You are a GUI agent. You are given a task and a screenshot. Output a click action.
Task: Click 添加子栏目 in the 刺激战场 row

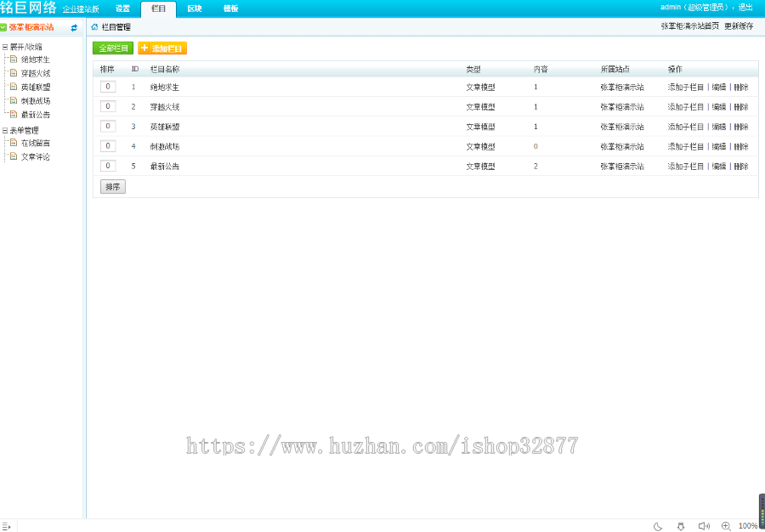686,146
